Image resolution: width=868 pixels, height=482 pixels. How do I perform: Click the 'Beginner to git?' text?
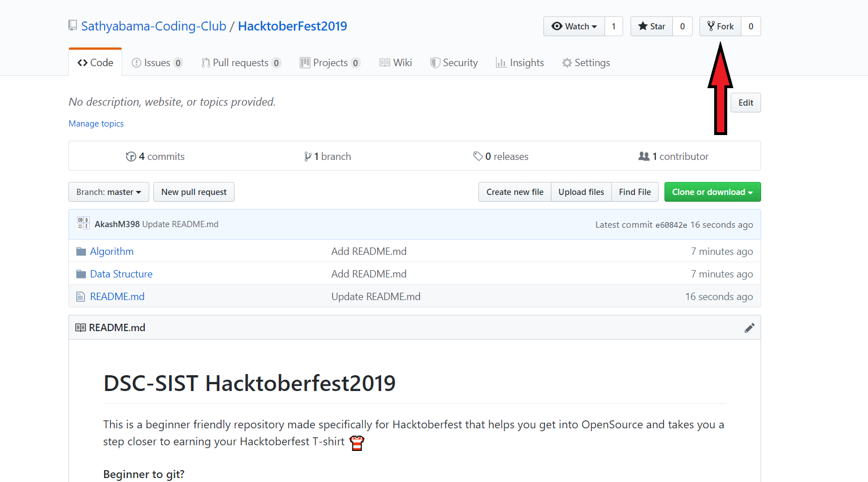(144, 474)
